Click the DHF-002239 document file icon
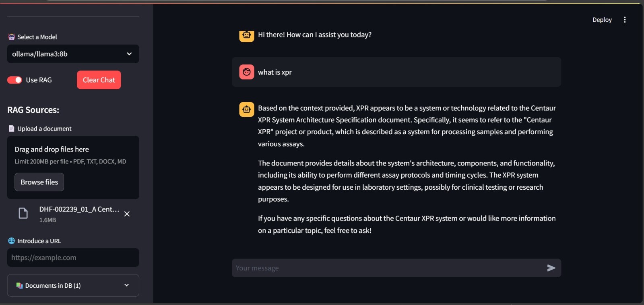Image resolution: width=644 pixels, height=305 pixels. 23,213
